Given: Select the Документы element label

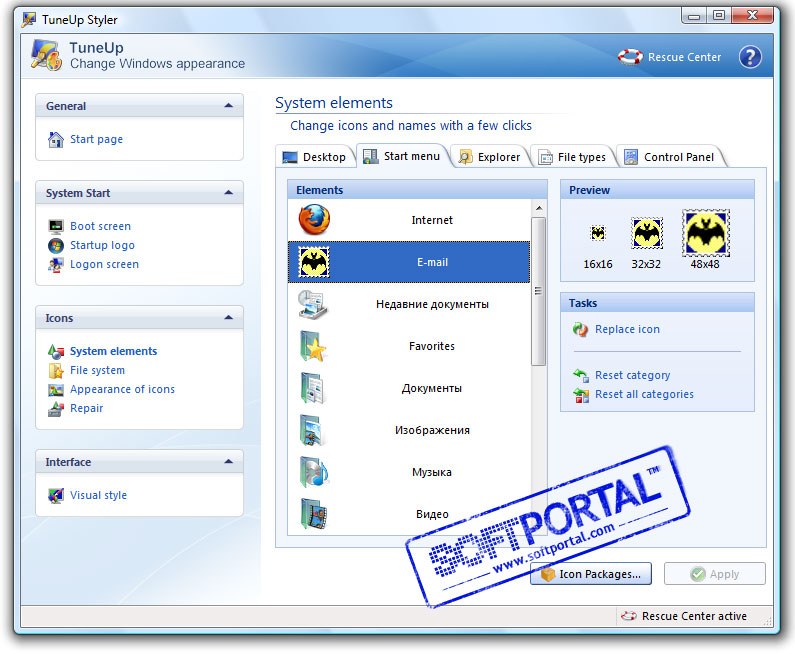Looking at the screenshot, I should coord(432,388).
